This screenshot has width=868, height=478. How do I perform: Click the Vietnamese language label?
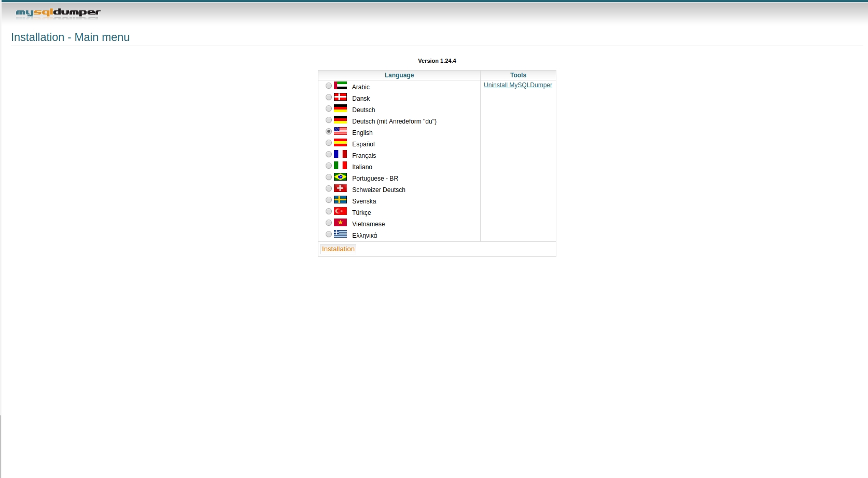[369, 224]
